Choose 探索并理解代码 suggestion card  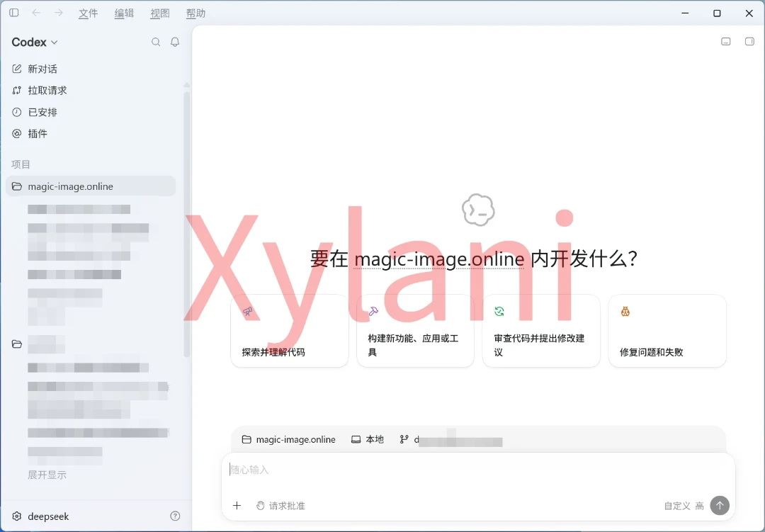289,331
